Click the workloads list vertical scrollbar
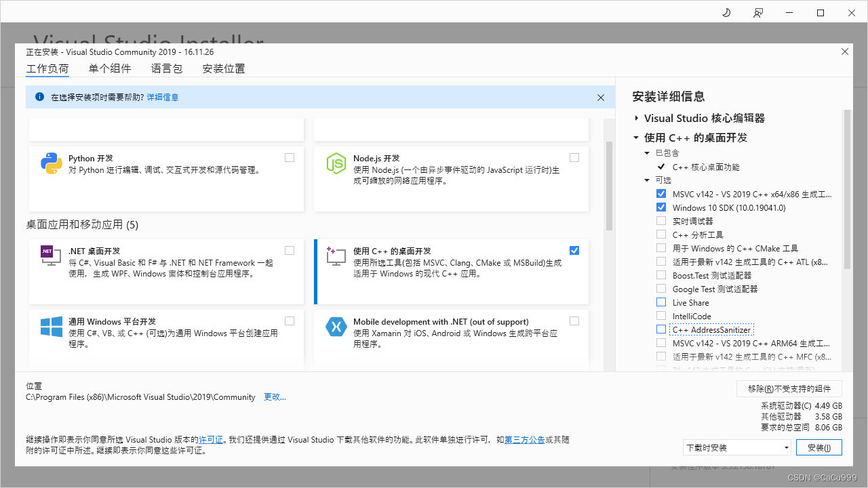 609,186
